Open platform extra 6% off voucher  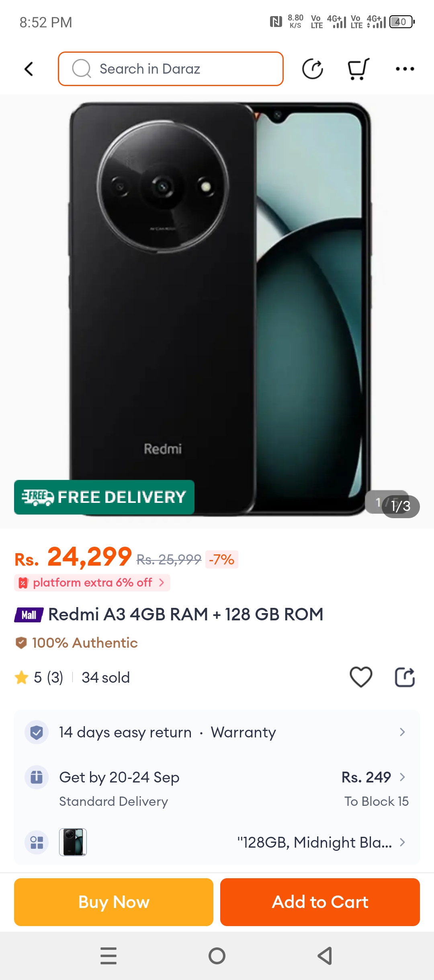point(92,583)
